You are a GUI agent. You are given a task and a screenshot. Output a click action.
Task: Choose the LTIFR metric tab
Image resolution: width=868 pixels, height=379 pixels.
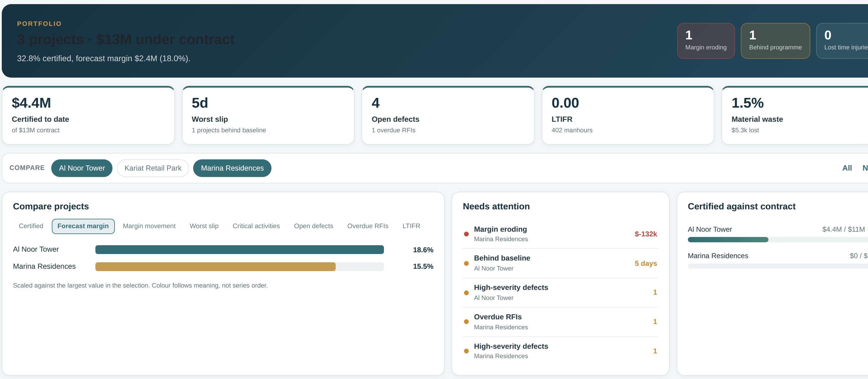click(x=411, y=226)
